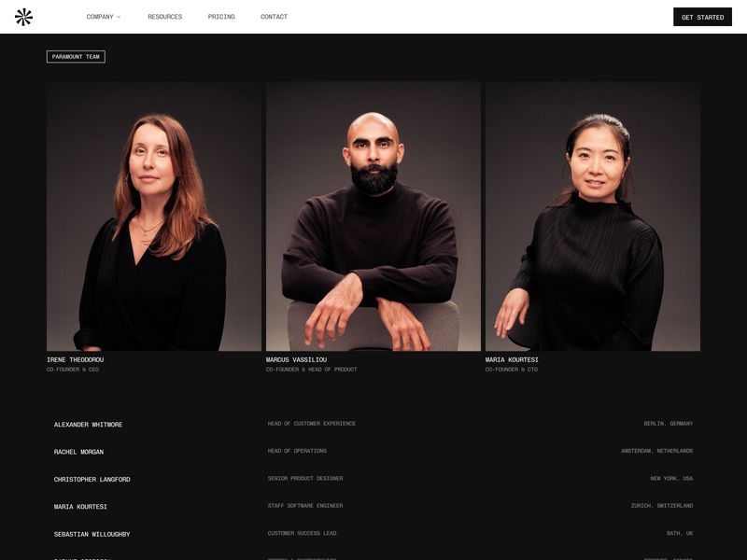Click the Bath, UK location

tap(680, 533)
